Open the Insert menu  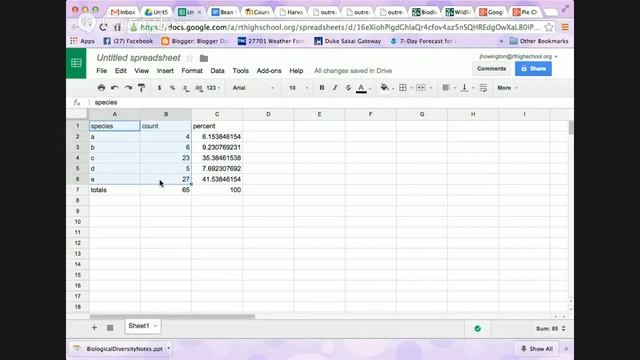[x=165, y=71]
